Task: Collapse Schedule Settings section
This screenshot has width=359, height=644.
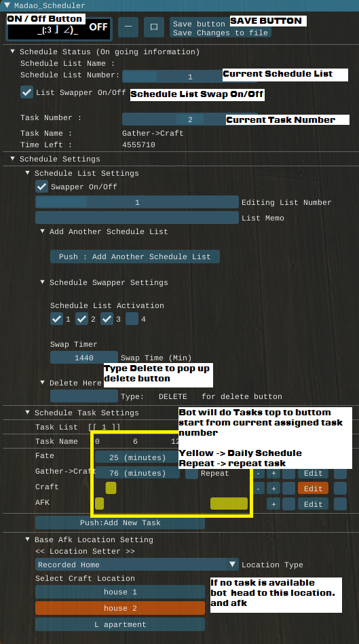Action: click(13, 159)
